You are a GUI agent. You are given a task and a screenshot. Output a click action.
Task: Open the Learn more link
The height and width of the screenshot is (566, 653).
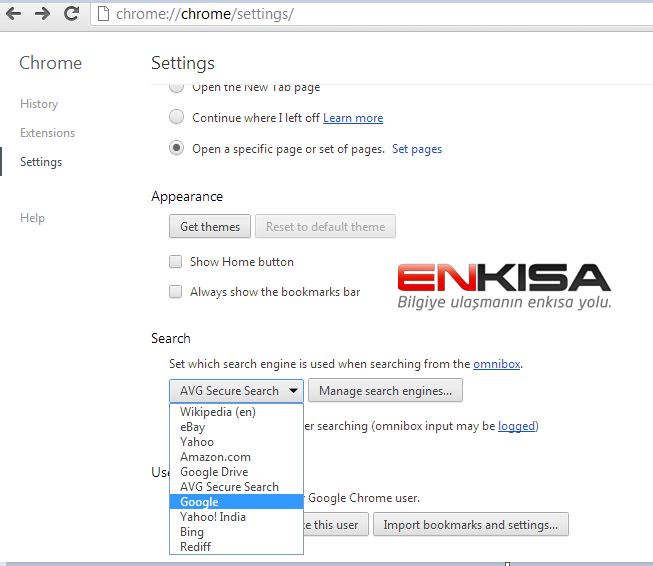click(x=353, y=118)
